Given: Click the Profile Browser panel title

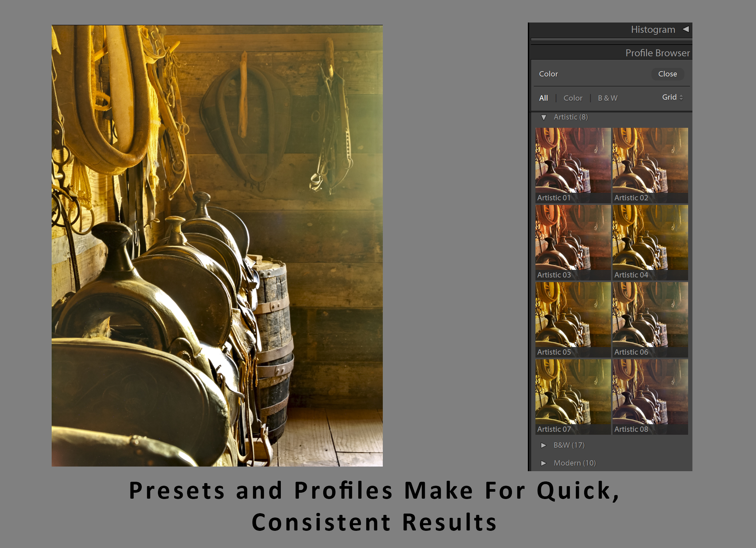Looking at the screenshot, I should tap(657, 53).
